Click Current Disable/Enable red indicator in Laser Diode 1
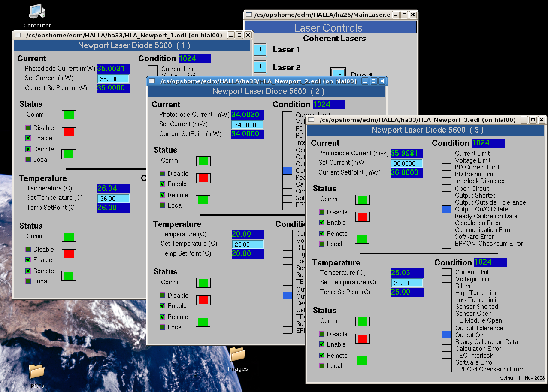Screen dimensions: 548x392 coord(69,132)
